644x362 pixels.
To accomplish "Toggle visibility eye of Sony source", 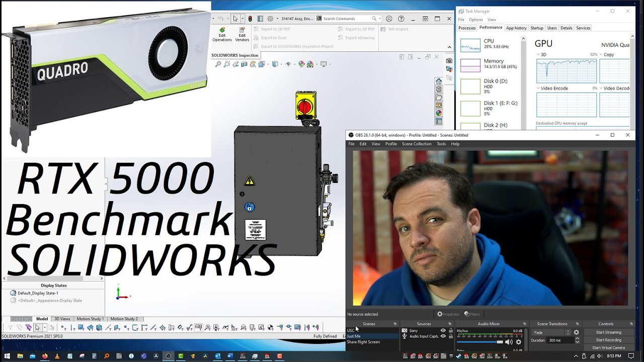I will (x=443, y=331).
